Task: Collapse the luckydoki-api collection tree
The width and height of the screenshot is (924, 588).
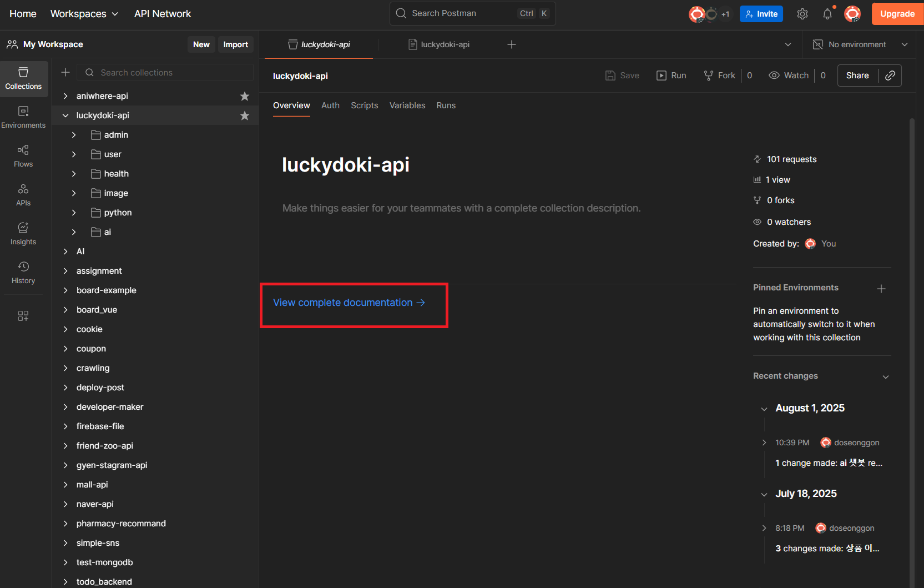Action: pyautogui.click(x=65, y=115)
